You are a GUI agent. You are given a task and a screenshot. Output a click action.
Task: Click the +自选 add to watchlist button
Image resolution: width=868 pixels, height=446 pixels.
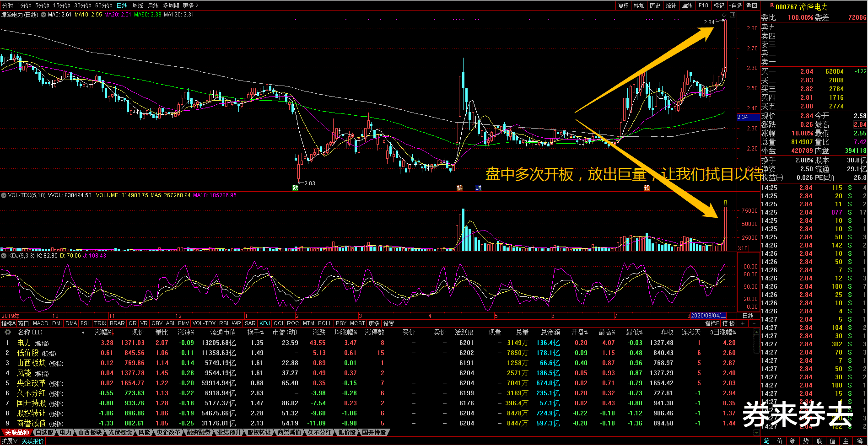tap(735, 5)
